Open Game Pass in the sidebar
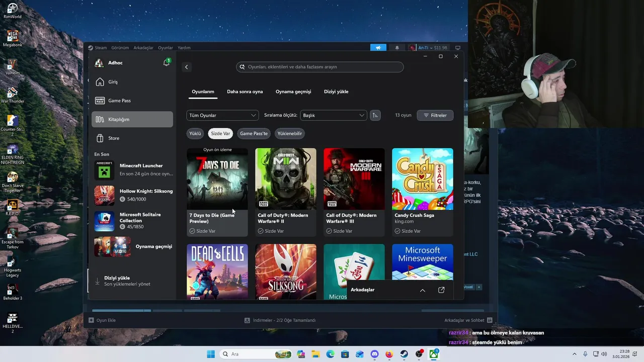The width and height of the screenshot is (644, 362). [132, 101]
